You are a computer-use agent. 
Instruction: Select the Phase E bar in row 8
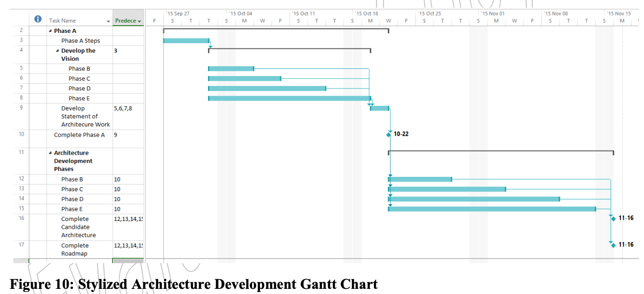click(289, 98)
